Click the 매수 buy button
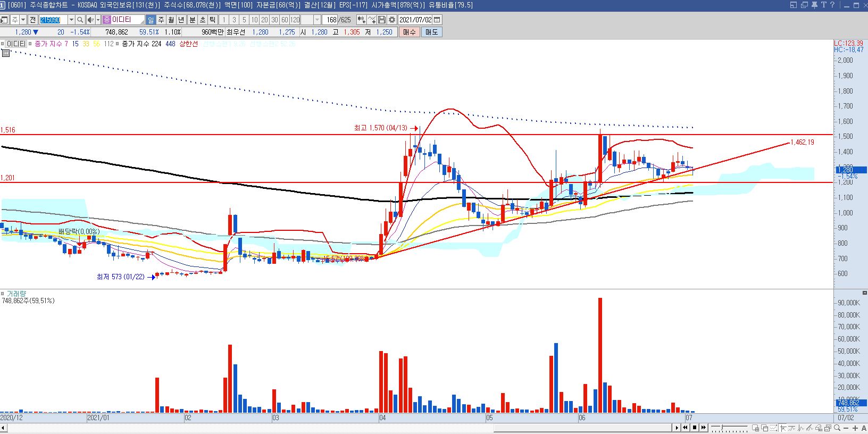The image size is (868, 434). pyautogui.click(x=410, y=32)
